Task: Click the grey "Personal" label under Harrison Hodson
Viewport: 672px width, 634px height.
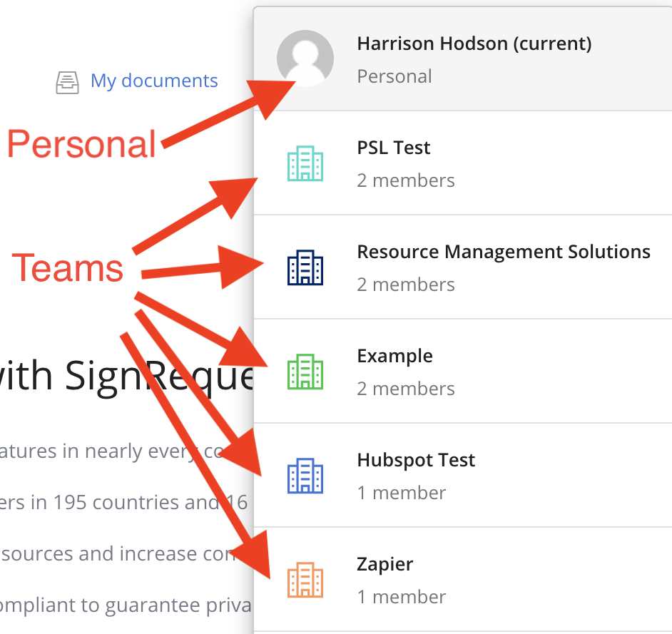Action: (394, 76)
